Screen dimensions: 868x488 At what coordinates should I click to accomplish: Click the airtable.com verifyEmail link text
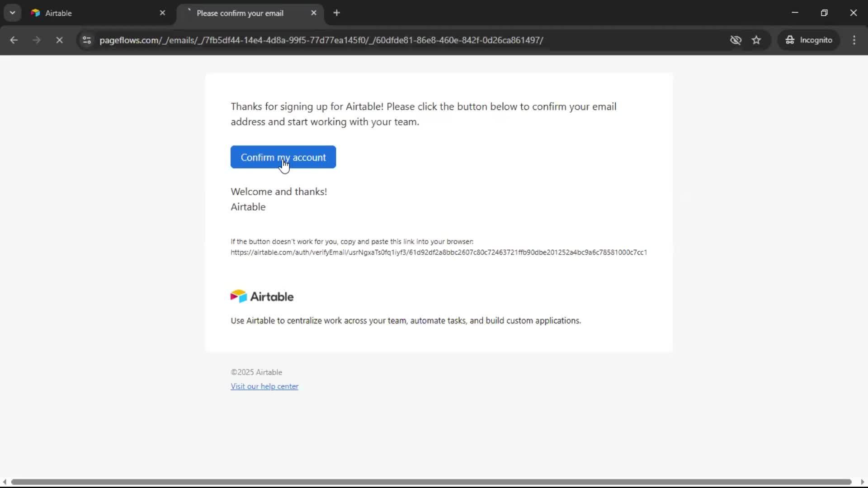click(x=439, y=252)
